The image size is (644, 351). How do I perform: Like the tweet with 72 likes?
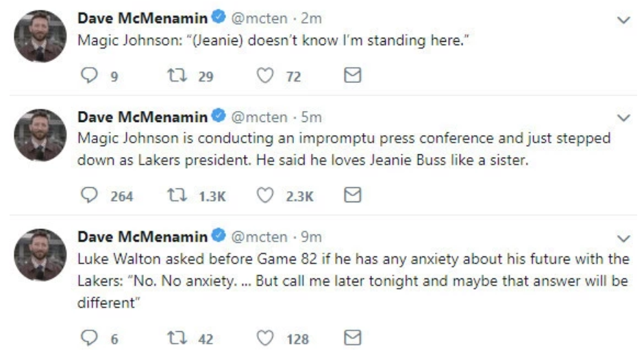[x=264, y=77]
